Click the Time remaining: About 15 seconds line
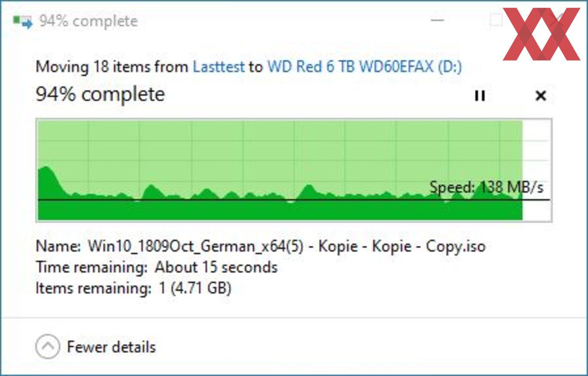Viewport: 588px width, 376px height. click(x=157, y=267)
